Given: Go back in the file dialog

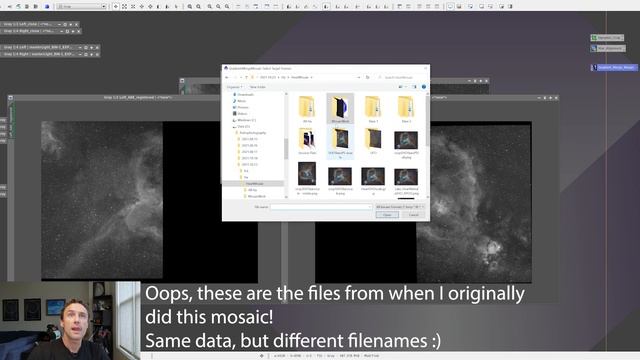Looking at the screenshot, I should click(227, 77).
